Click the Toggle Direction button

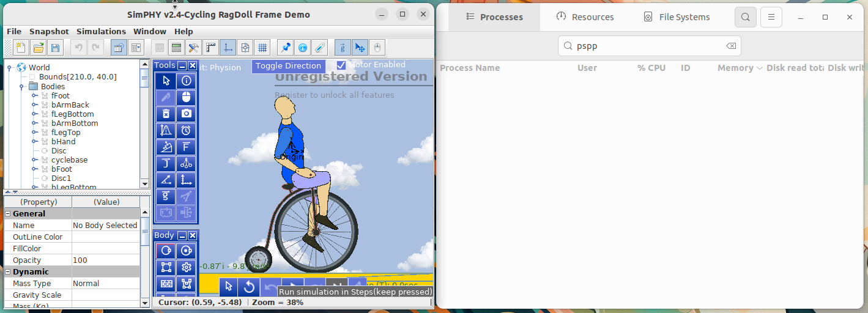[288, 66]
